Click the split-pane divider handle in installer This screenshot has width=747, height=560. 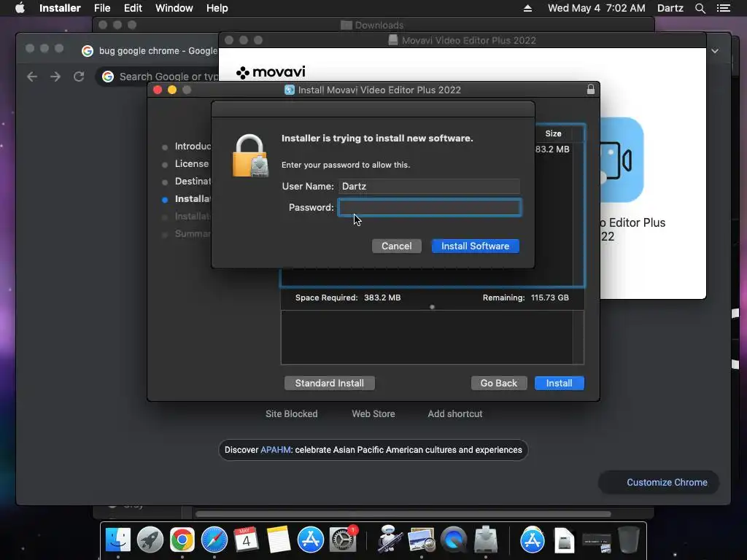[432, 307]
